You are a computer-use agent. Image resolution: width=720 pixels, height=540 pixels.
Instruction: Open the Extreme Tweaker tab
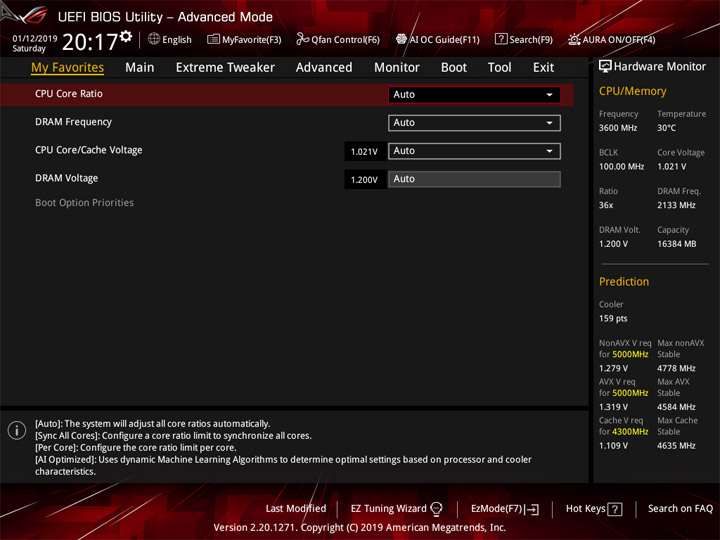[225, 68]
